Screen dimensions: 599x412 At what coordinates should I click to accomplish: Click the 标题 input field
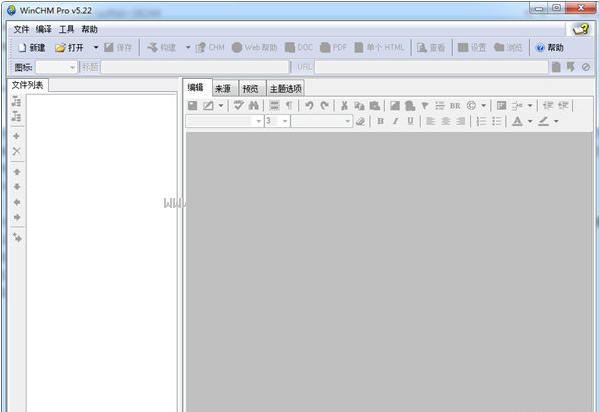(x=195, y=68)
